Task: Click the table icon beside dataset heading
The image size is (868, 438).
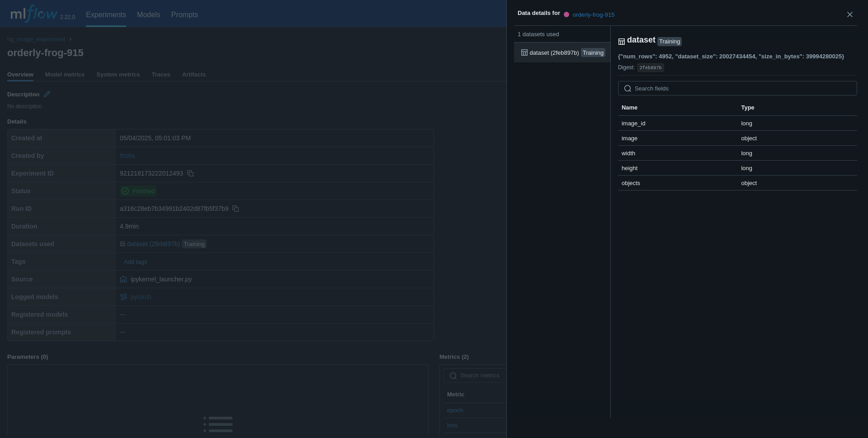Action: pos(622,42)
